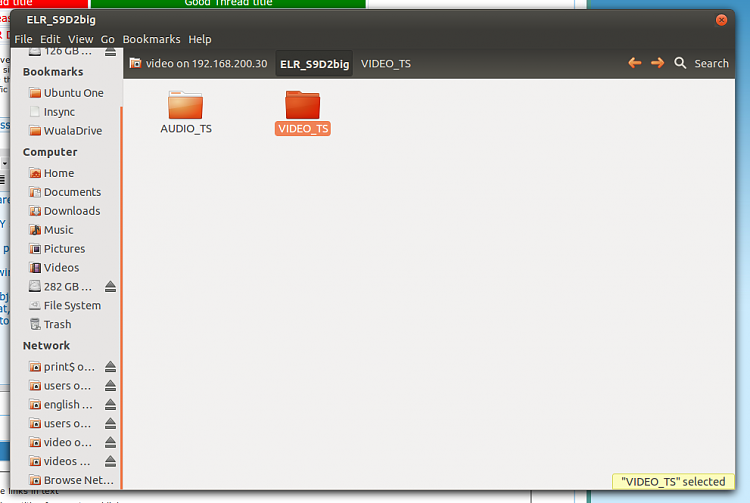
Task: Select the ELR_S9D2big path button
Action: coord(314,64)
